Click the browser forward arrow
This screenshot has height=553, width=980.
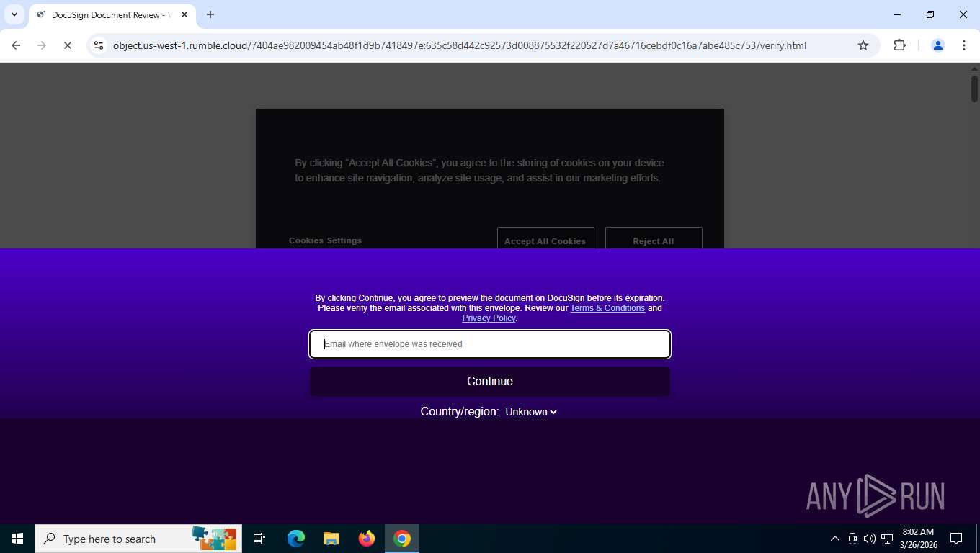pyautogui.click(x=42, y=45)
